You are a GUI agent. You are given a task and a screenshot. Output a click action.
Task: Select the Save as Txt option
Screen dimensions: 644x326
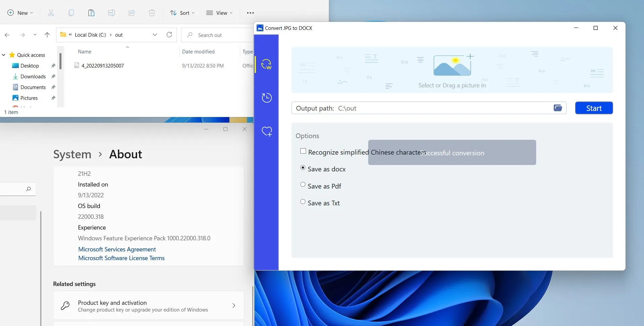click(x=303, y=202)
